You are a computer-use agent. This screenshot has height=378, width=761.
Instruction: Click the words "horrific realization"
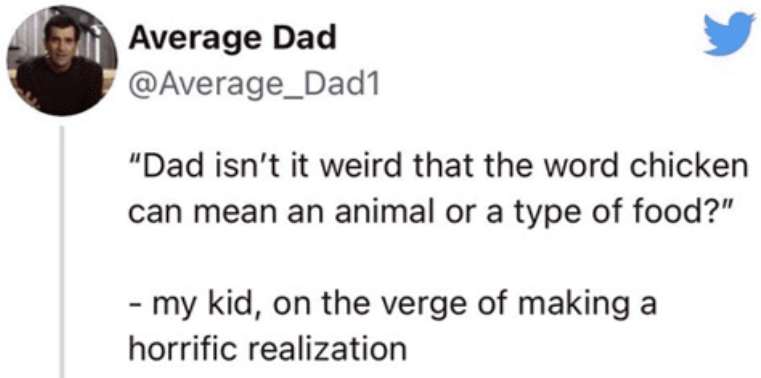coord(267,347)
